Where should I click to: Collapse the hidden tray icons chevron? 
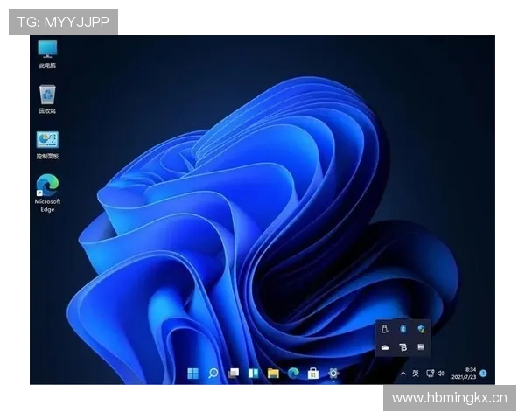[x=402, y=374]
